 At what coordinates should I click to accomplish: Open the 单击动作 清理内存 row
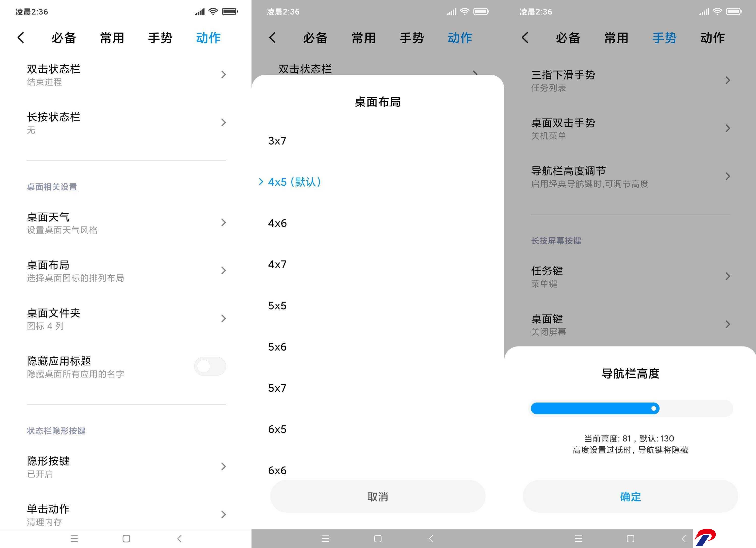tap(126, 515)
